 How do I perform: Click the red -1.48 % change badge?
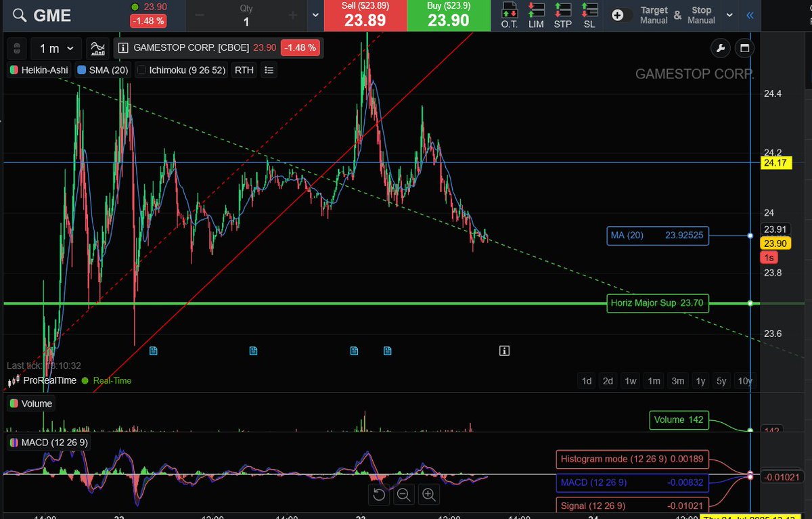tap(148, 21)
